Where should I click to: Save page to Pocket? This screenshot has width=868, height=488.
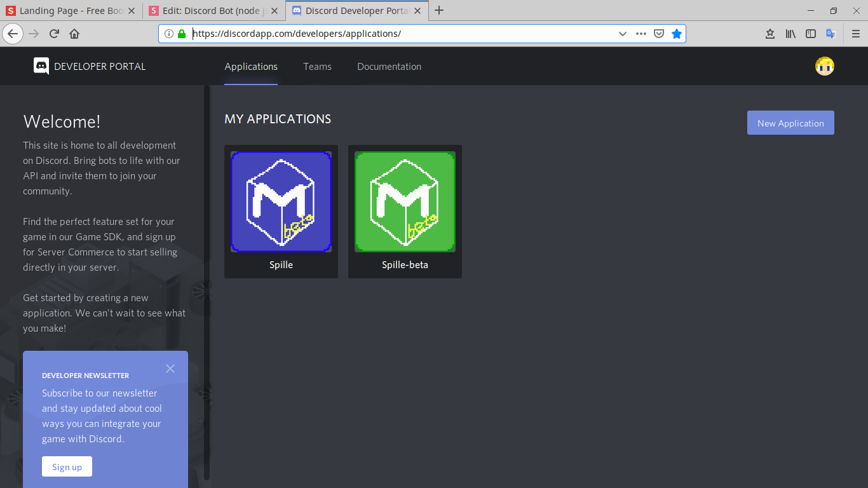point(659,34)
